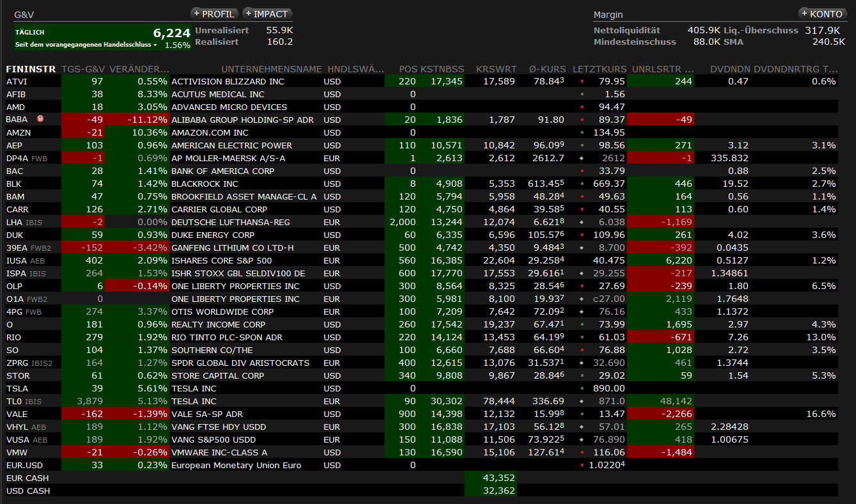Click the red tick indicator in ATVI row

coord(582,82)
